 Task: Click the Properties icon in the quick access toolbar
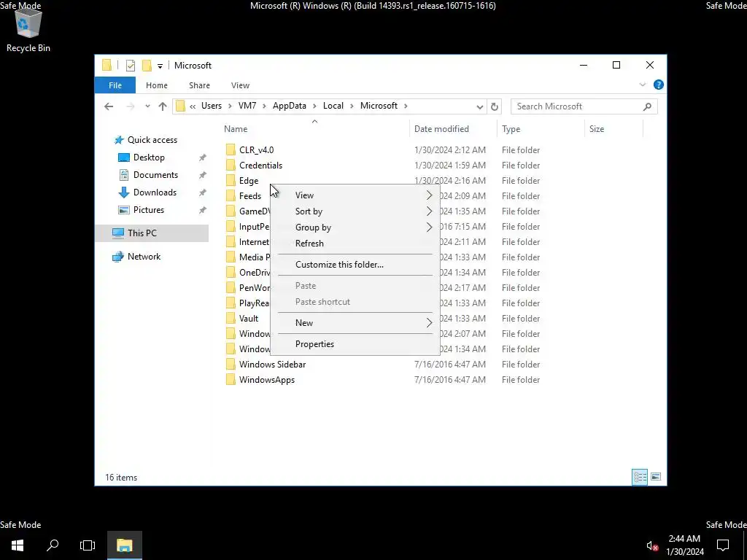tap(131, 66)
